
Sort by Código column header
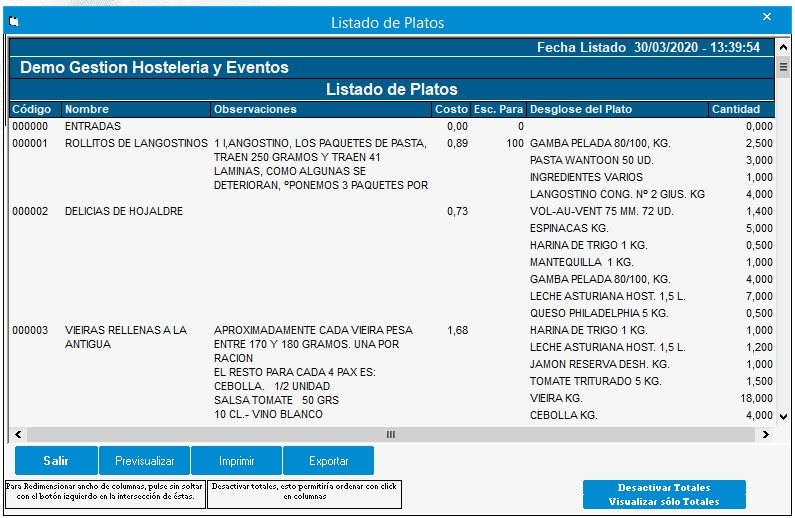click(x=34, y=109)
